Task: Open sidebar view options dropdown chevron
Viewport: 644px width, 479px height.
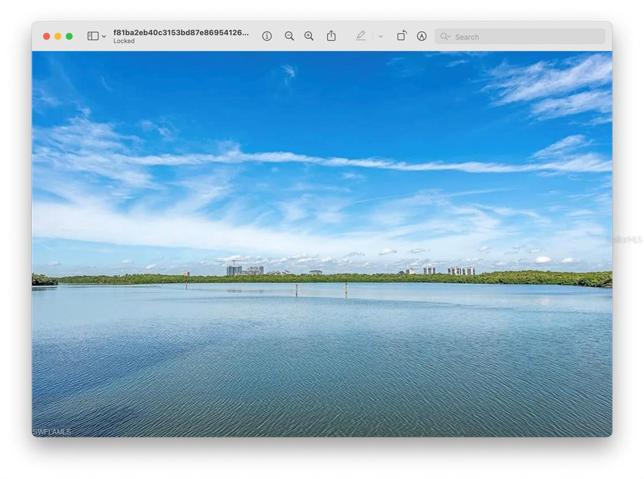Action: 104,37
